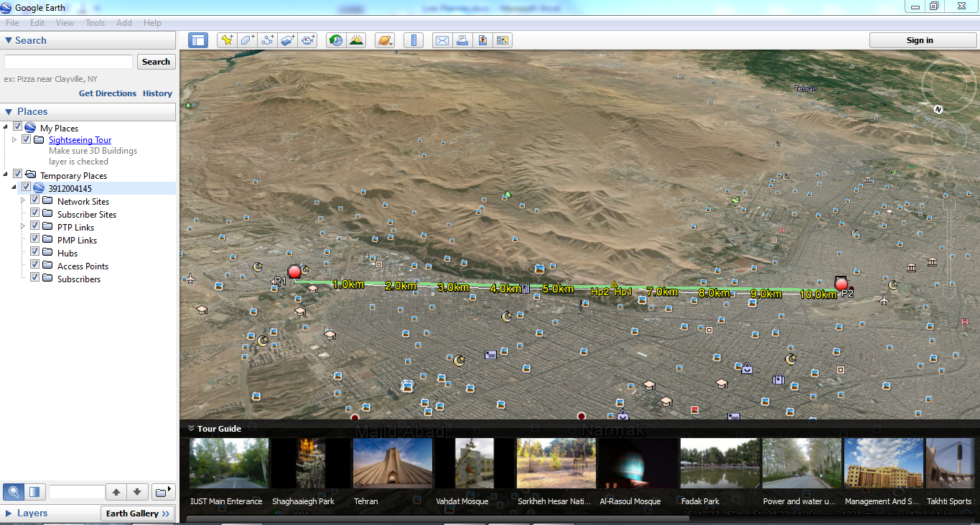Screen dimensions: 980x525
Task: Open the File menu
Action: pos(12,23)
